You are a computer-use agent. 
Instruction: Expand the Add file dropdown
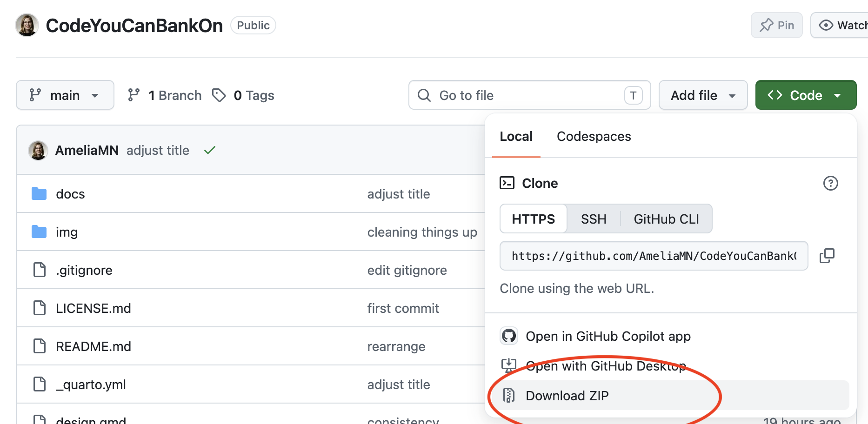[703, 95]
